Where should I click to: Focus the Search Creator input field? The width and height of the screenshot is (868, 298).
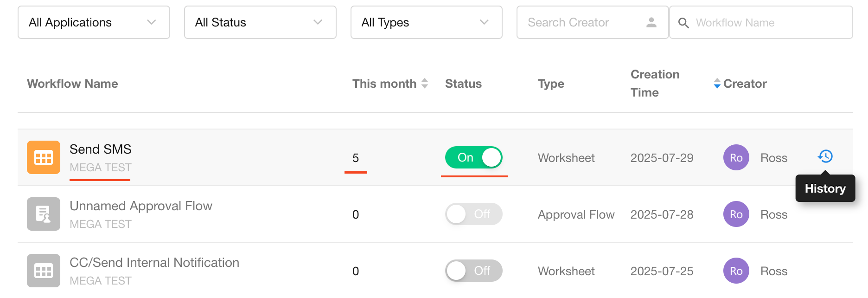(582, 22)
